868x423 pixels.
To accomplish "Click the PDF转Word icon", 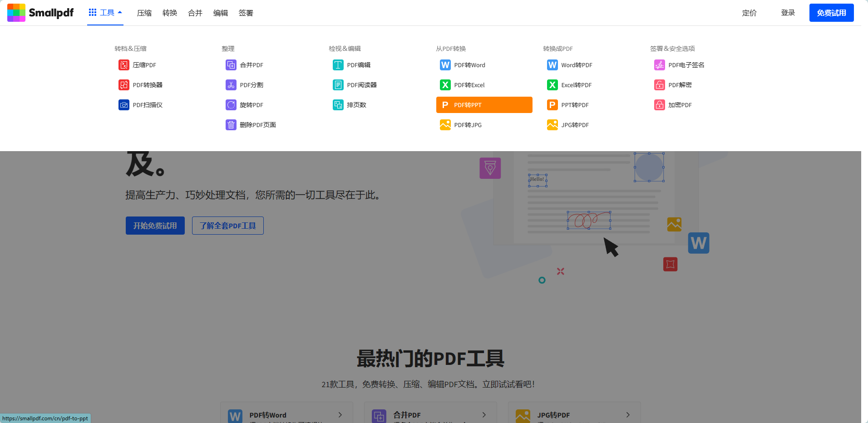I will (x=445, y=65).
